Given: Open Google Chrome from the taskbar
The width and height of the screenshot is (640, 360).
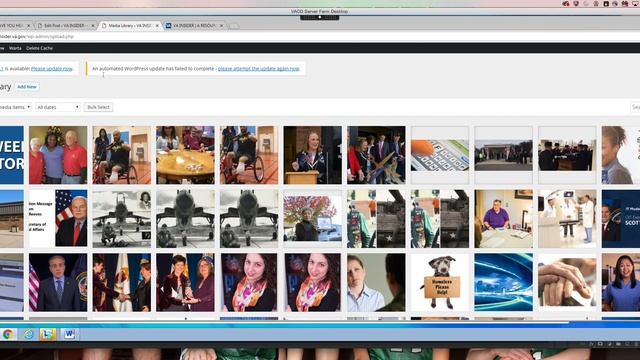Looking at the screenshot, I should pos(8,334).
